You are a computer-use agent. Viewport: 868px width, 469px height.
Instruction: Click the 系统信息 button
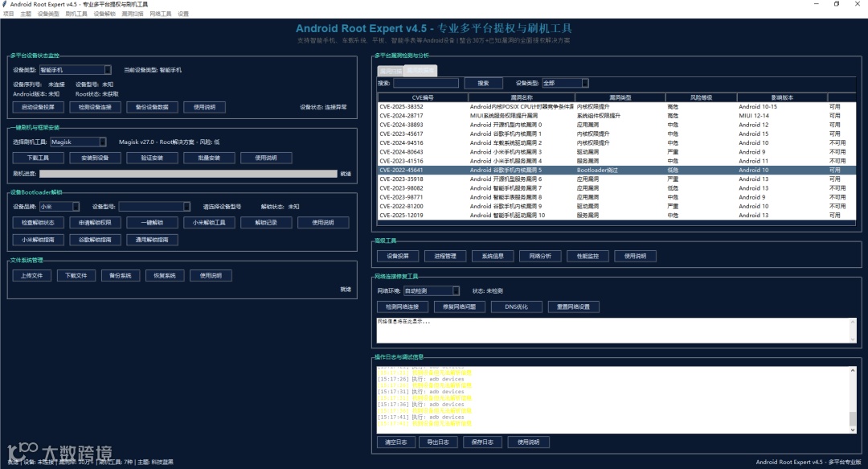(x=493, y=256)
